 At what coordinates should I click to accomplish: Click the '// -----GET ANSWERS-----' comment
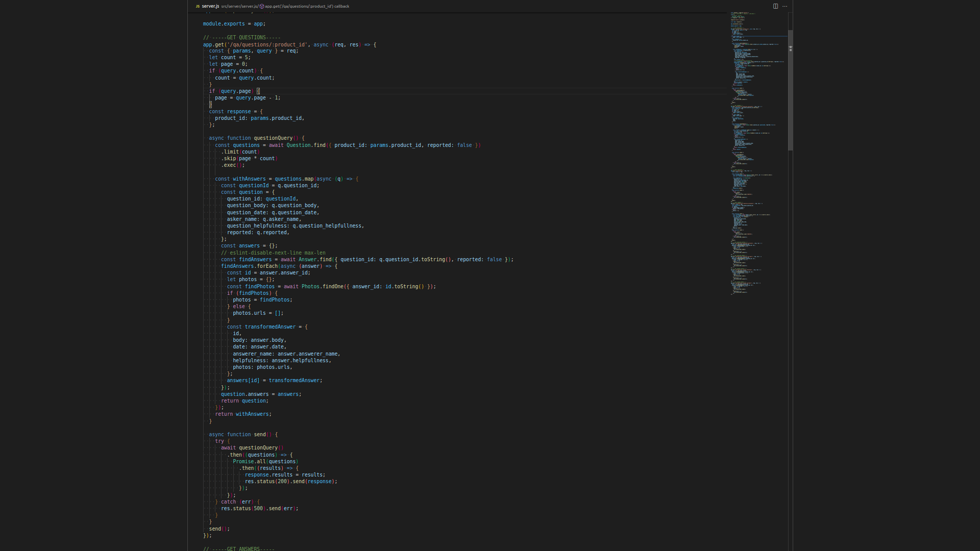click(x=239, y=548)
